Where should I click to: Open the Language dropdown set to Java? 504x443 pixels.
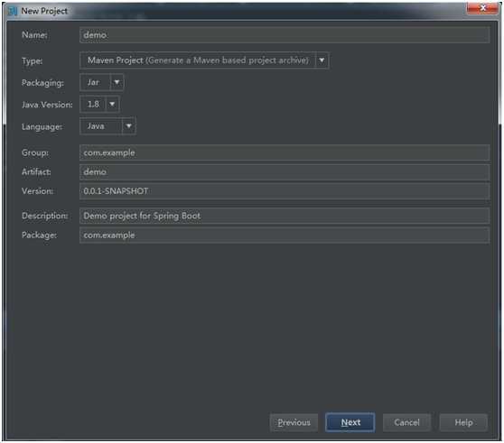pos(107,126)
